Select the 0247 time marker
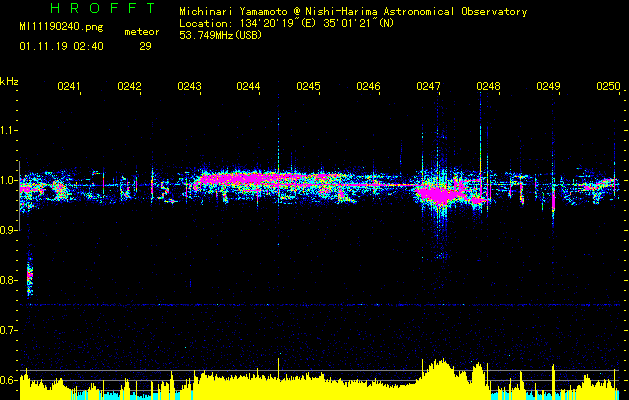This screenshot has height=400, width=629. tap(428, 86)
